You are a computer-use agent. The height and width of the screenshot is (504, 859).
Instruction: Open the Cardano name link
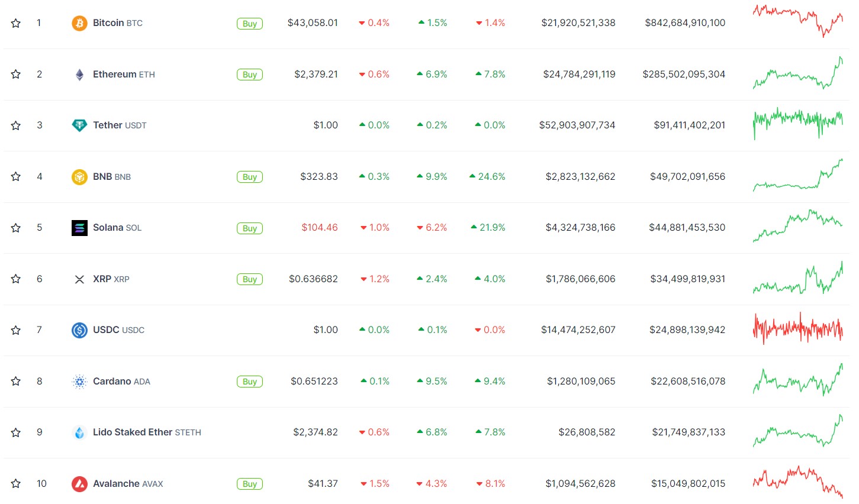tap(111, 381)
